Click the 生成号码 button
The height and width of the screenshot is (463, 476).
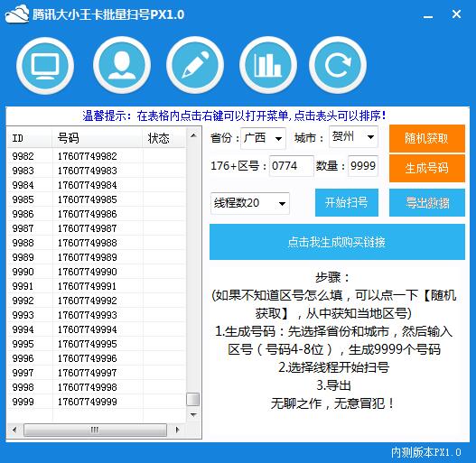coord(427,168)
